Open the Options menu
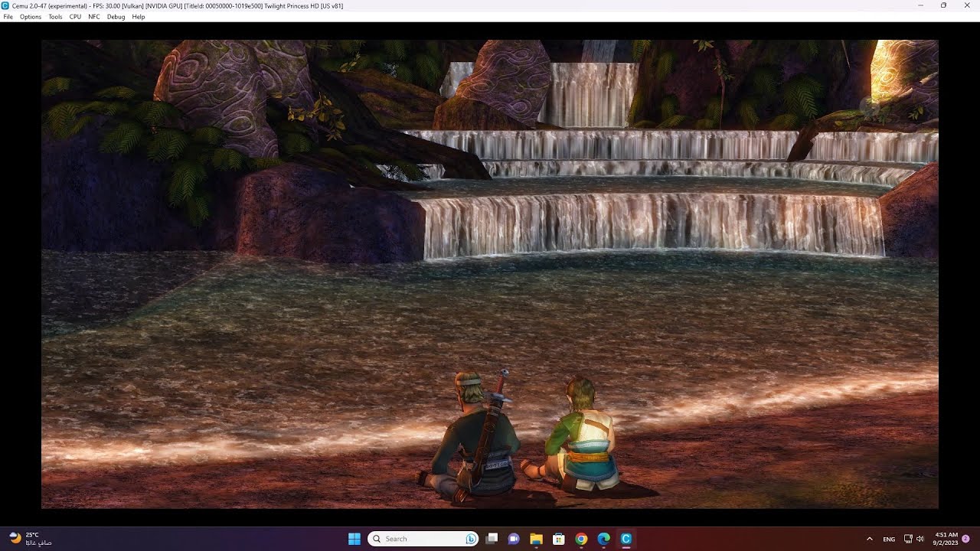This screenshot has width=980, height=551. coord(31,17)
